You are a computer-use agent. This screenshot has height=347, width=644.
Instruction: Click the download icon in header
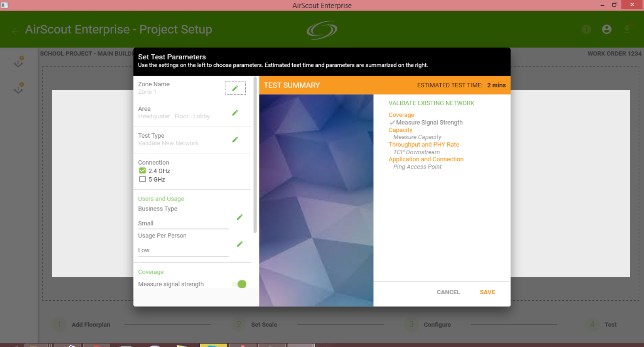[627, 29]
